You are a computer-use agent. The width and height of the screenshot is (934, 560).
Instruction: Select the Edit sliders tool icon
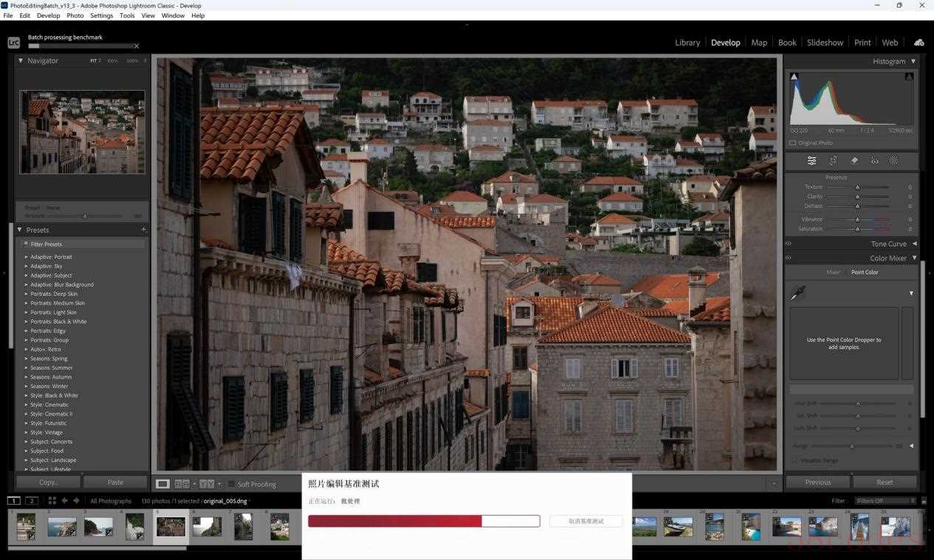click(811, 161)
